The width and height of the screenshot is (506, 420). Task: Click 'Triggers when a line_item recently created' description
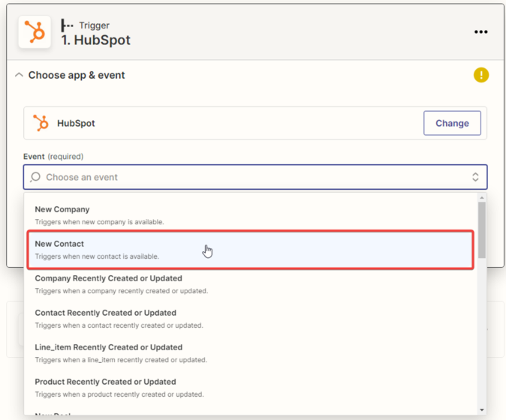(x=121, y=360)
